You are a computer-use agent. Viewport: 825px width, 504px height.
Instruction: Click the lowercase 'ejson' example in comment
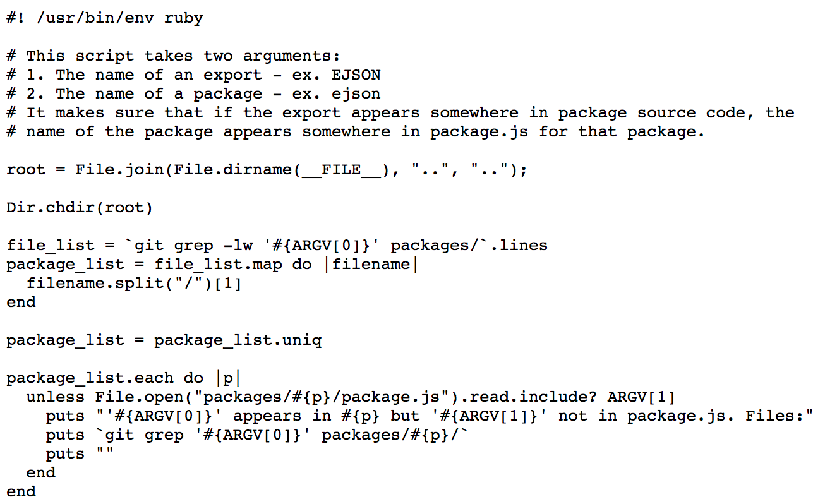click(x=356, y=93)
